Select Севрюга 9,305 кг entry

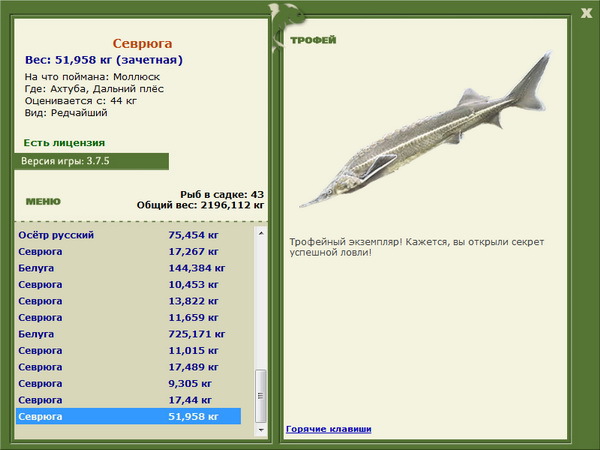[129, 383]
